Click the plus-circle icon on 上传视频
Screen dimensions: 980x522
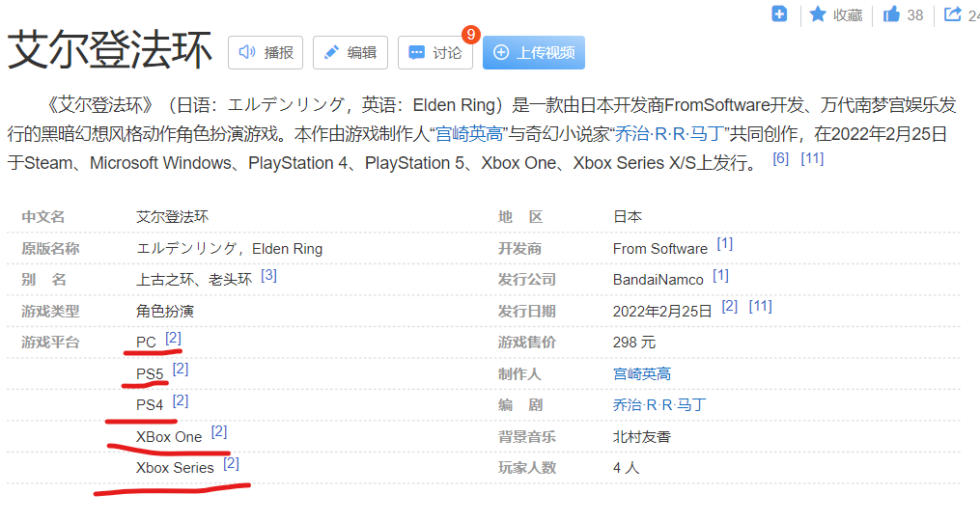tap(500, 53)
